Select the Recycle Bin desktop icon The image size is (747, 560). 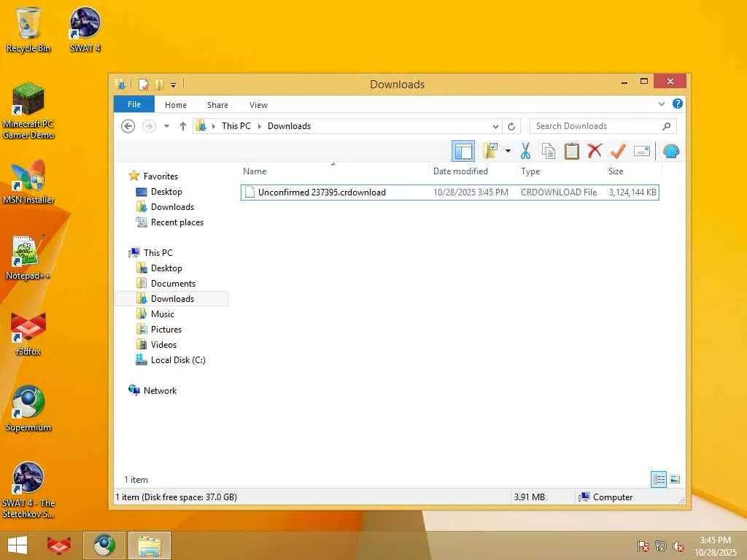click(28, 29)
